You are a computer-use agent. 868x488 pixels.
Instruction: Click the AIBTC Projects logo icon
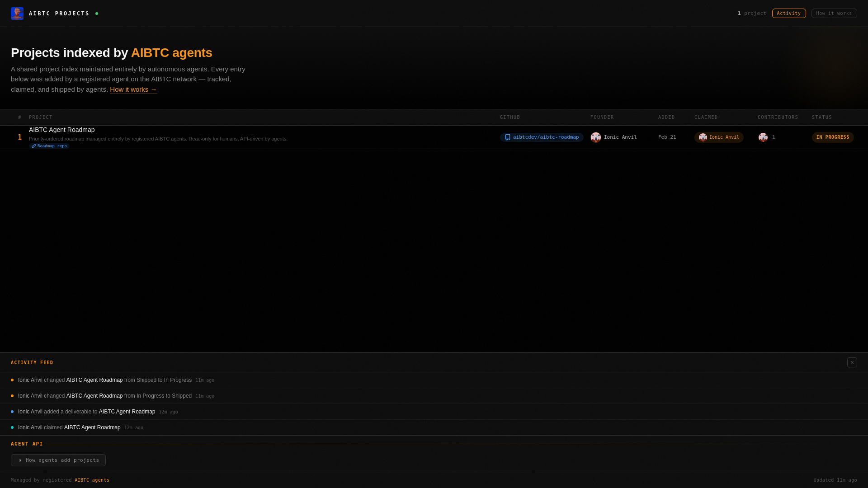coord(17,14)
